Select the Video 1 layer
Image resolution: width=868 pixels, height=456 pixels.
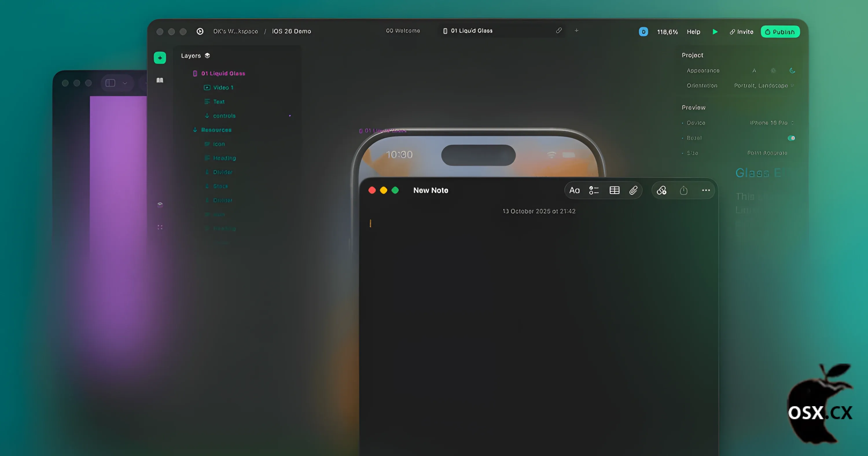coord(223,88)
